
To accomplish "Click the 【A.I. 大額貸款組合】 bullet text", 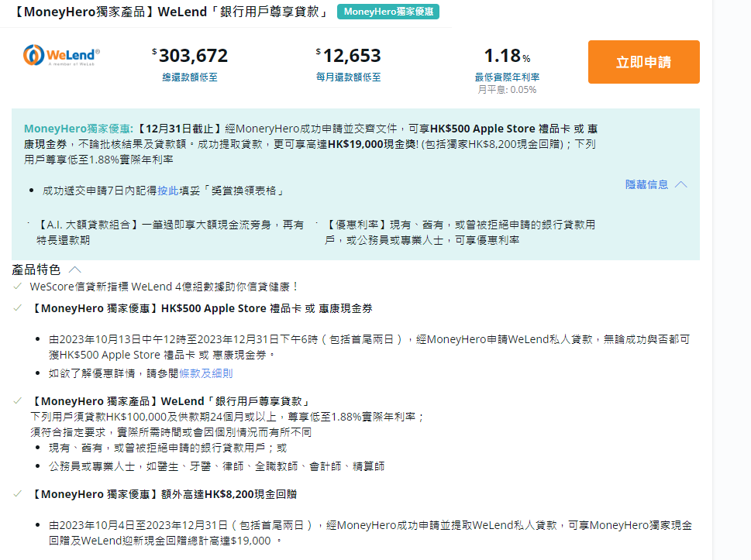I will click(170, 232).
